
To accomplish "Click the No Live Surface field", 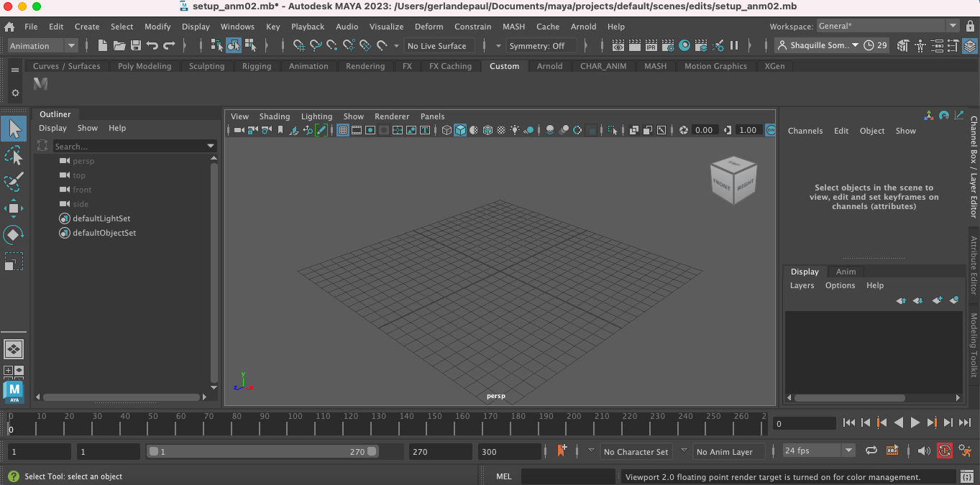I will [437, 46].
